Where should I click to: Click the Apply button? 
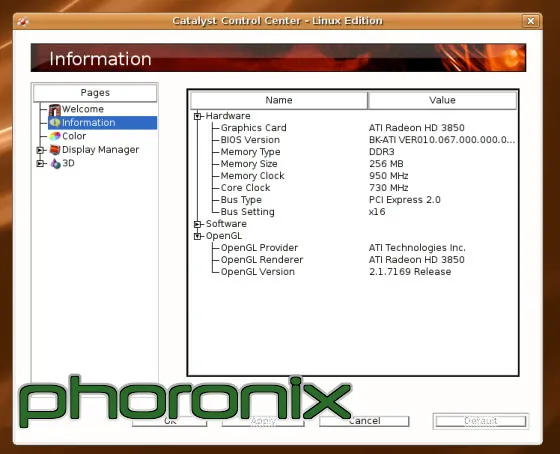pyautogui.click(x=263, y=421)
